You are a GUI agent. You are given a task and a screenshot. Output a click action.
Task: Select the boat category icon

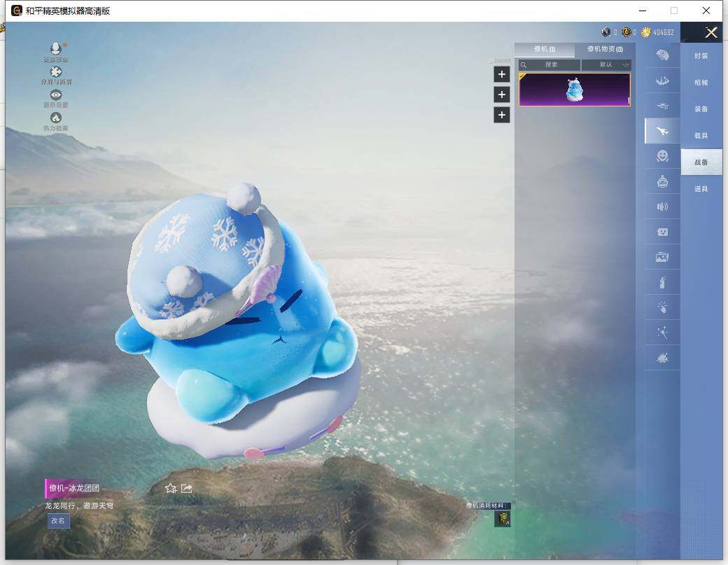(x=662, y=81)
